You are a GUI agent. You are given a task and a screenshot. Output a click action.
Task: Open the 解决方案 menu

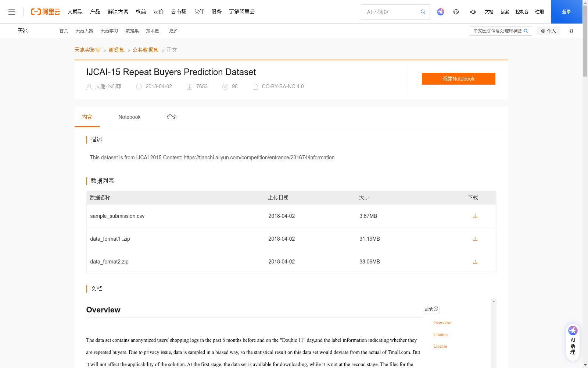(118, 12)
